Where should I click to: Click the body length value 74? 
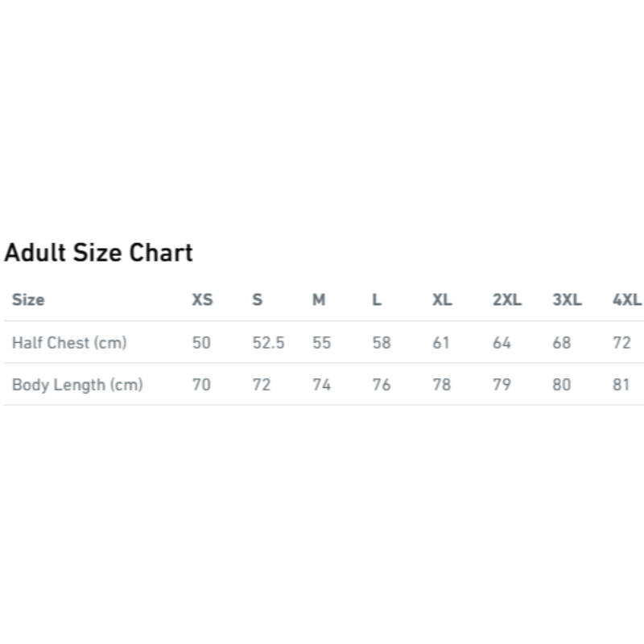[322, 385]
